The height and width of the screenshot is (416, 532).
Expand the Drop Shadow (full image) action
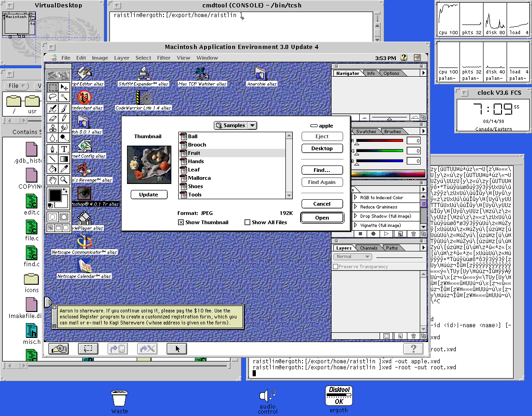click(356, 216)
